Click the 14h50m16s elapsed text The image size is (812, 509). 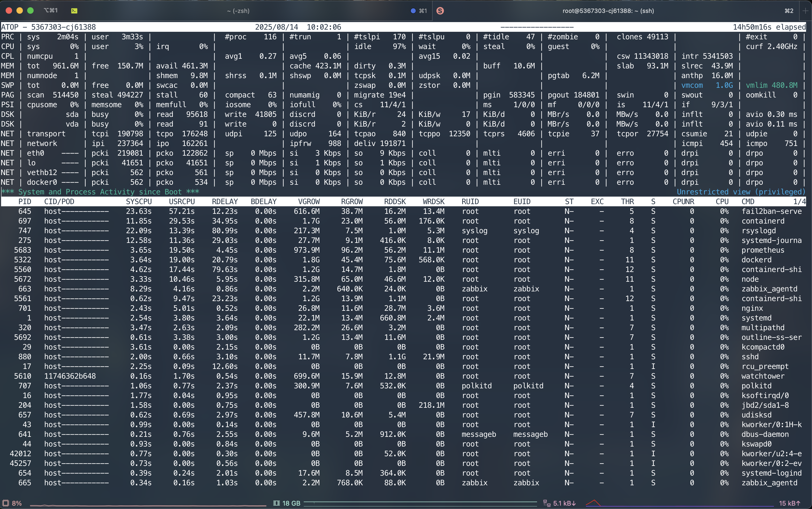coord(769,27)
